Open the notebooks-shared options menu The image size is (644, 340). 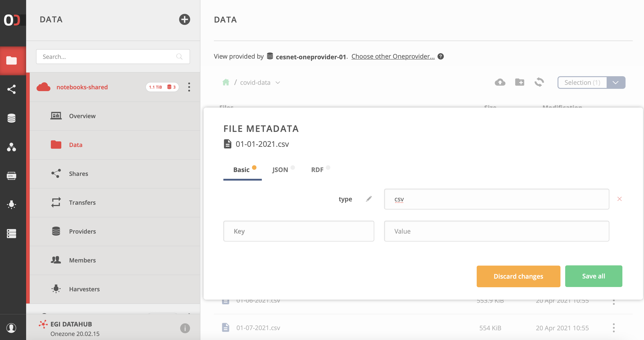(189, 87)
